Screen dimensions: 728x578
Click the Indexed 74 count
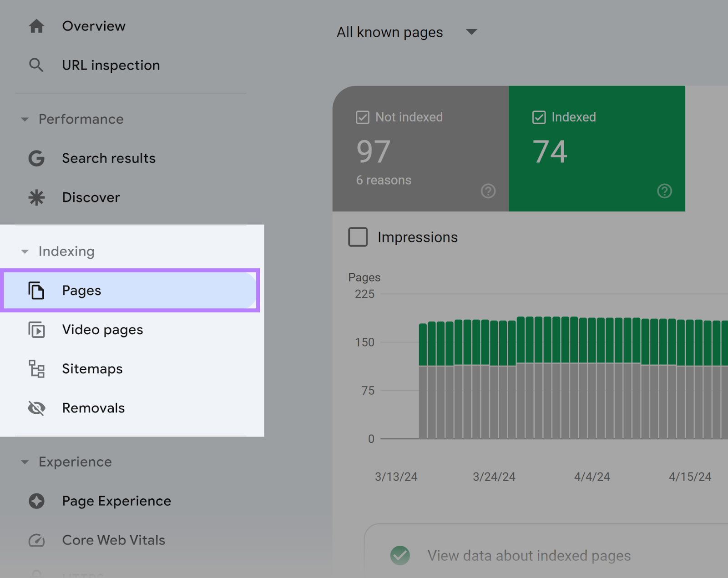pos(550,151)
